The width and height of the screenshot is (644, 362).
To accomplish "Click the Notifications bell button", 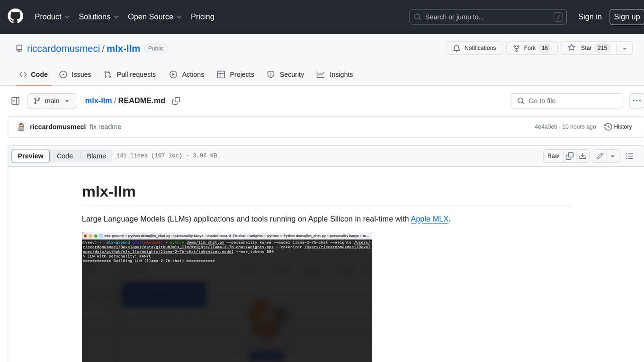I will point(474,48).
